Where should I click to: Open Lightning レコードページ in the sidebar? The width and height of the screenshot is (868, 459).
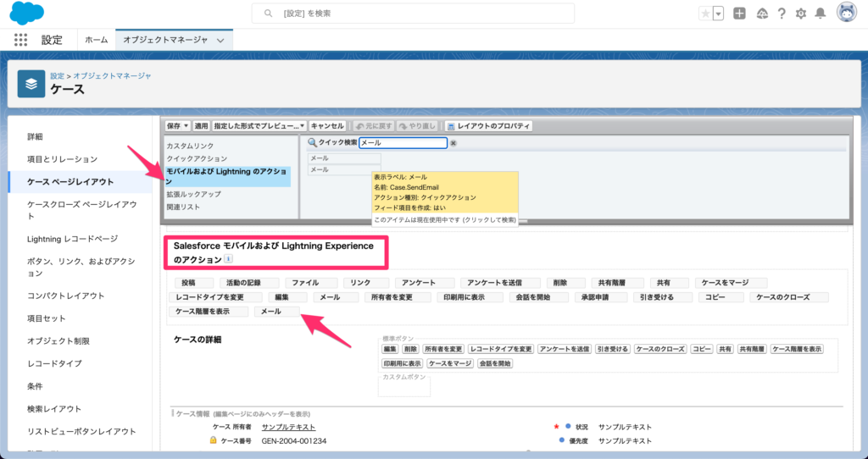(x=73, y=239)
